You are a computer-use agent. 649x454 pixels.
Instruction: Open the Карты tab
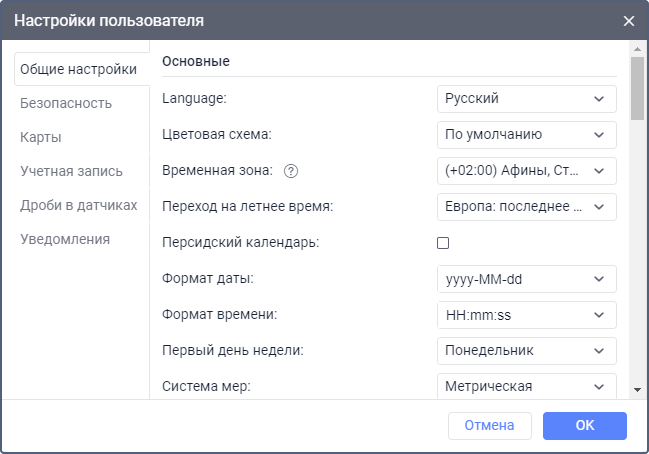pyautogui.click(x=41, y=137)
